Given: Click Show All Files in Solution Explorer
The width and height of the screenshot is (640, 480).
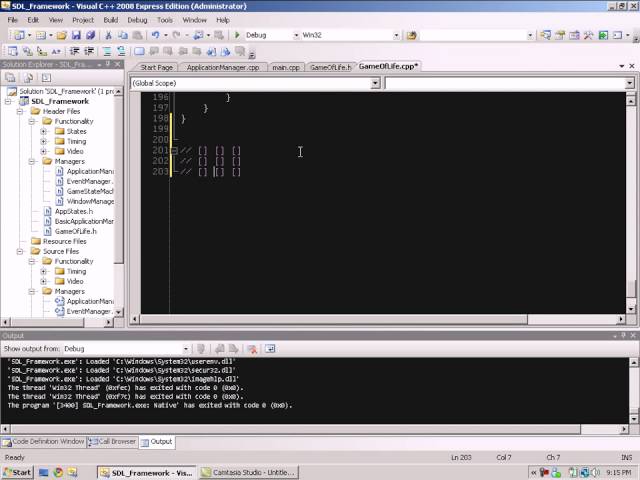Looking at the screenshot, I should (x=28, y=78).
